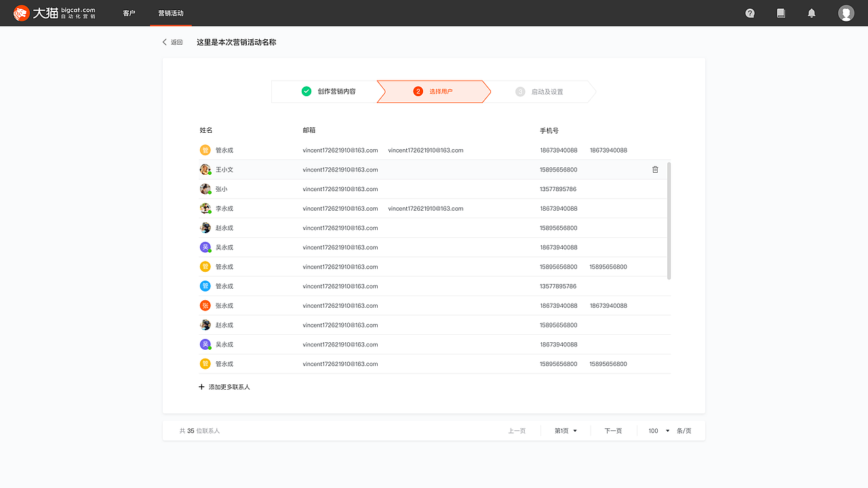Click the green check icon on step one
Viewport: 868px width, 488px height.
[x=307, y=91]
